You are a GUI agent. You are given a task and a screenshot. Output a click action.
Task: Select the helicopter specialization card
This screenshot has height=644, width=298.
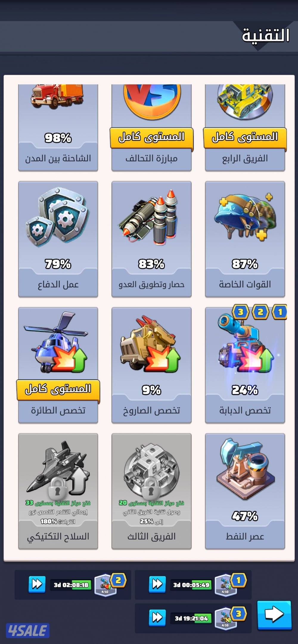point(58,365)
